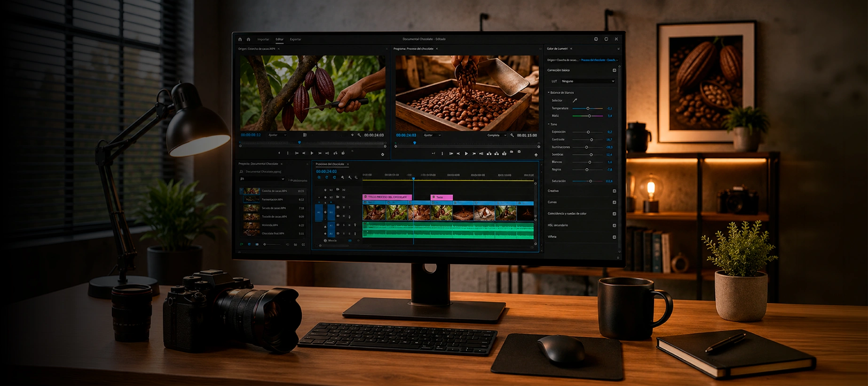Select the pink Texto clip on timeline
Image resolution: width=868 pixels, height=386 pixels.
coord(442,197)
